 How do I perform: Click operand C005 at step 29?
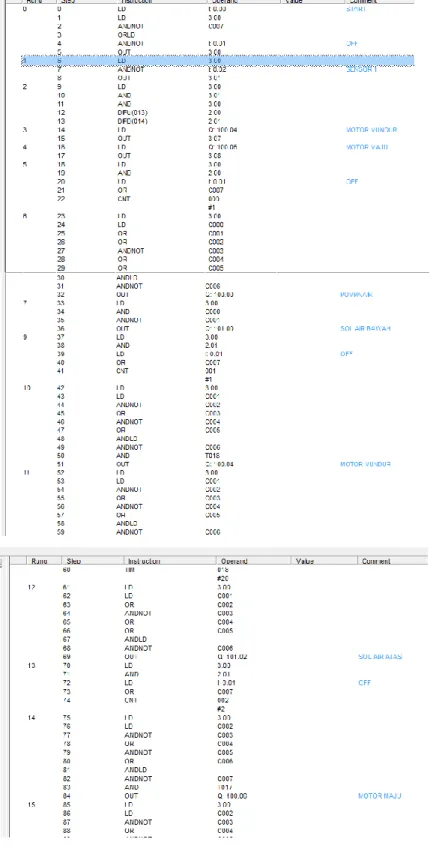216,268
